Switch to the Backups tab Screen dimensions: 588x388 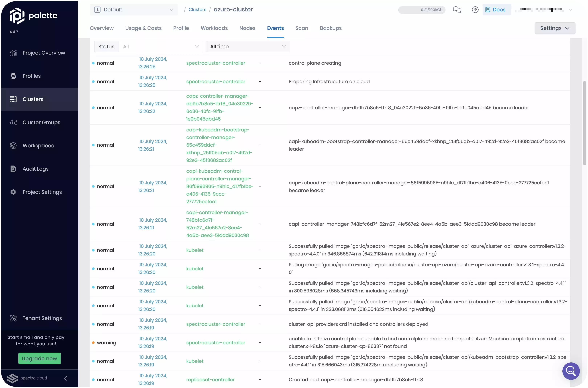pyautogui.click(x=331, y=28)
